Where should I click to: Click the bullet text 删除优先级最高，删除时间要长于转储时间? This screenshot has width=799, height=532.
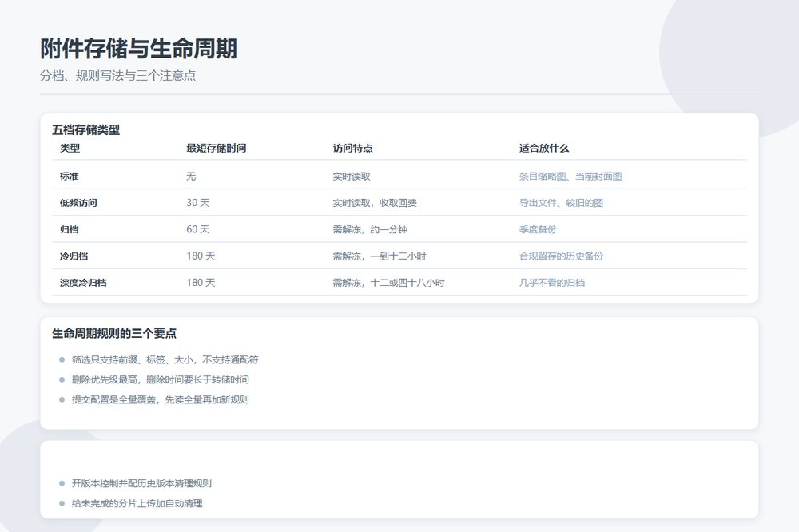[x=160, y=379]
